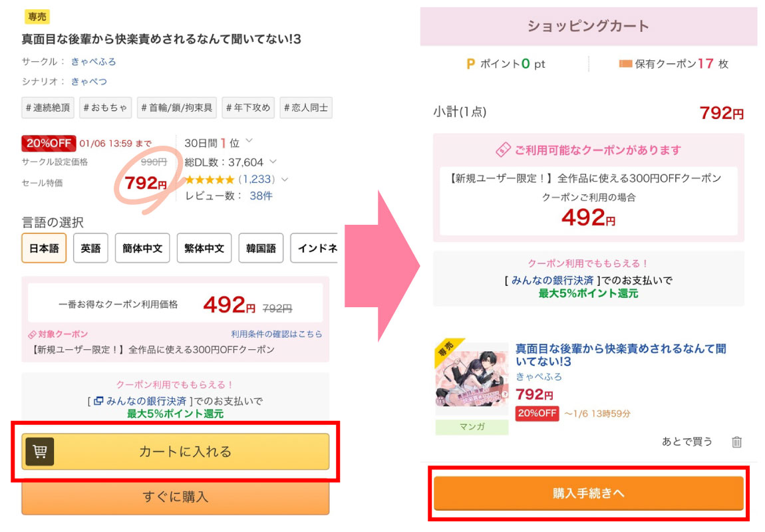Click the coupon ticket icon beside 保有クーポン
Image resolution: width=765 pixels, height=532 pixels.
625,64
